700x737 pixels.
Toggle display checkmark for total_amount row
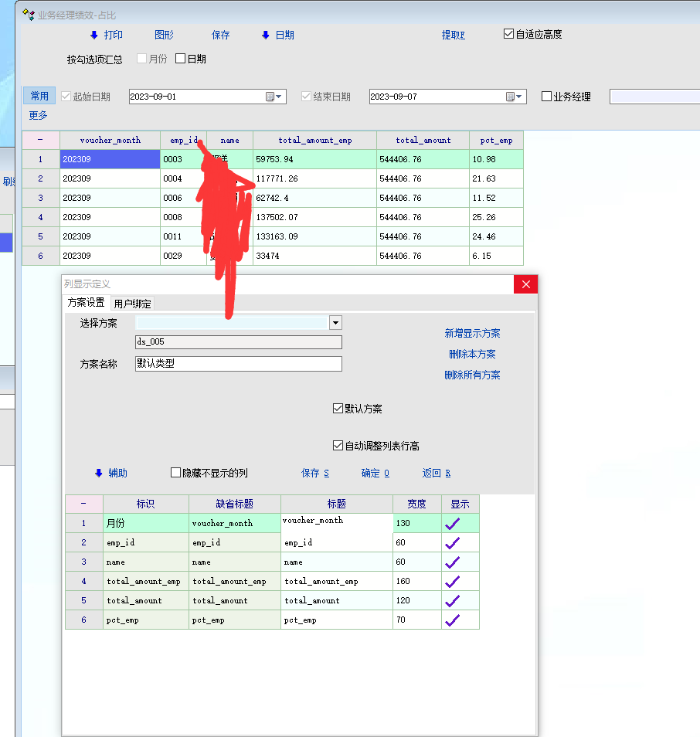pyautogui.click(x=453, y=600)
